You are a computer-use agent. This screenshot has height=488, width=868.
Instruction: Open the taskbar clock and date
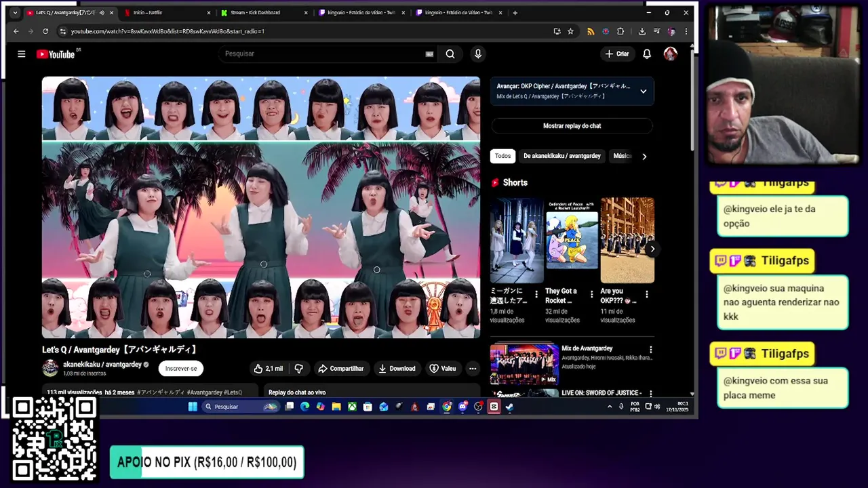(x=678, y=407)
